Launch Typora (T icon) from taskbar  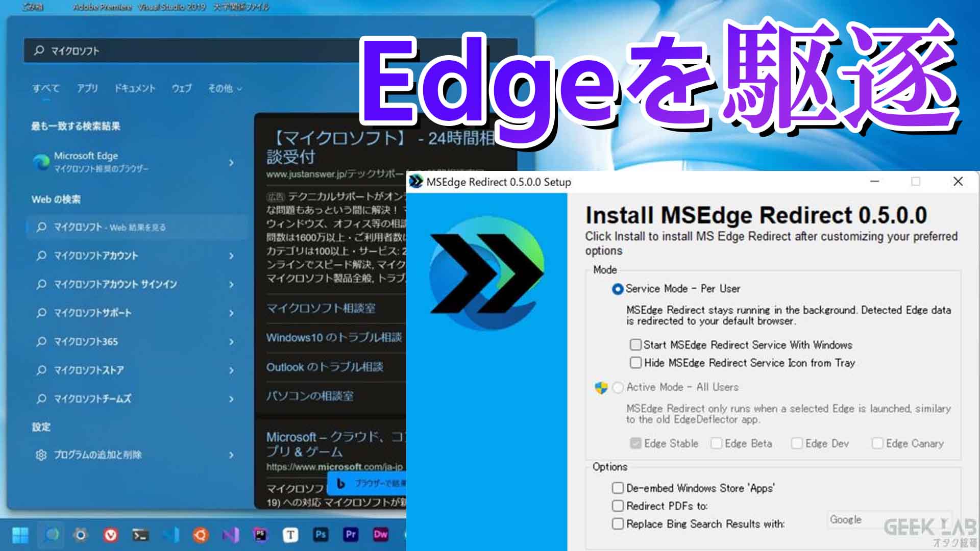point(290,535)
